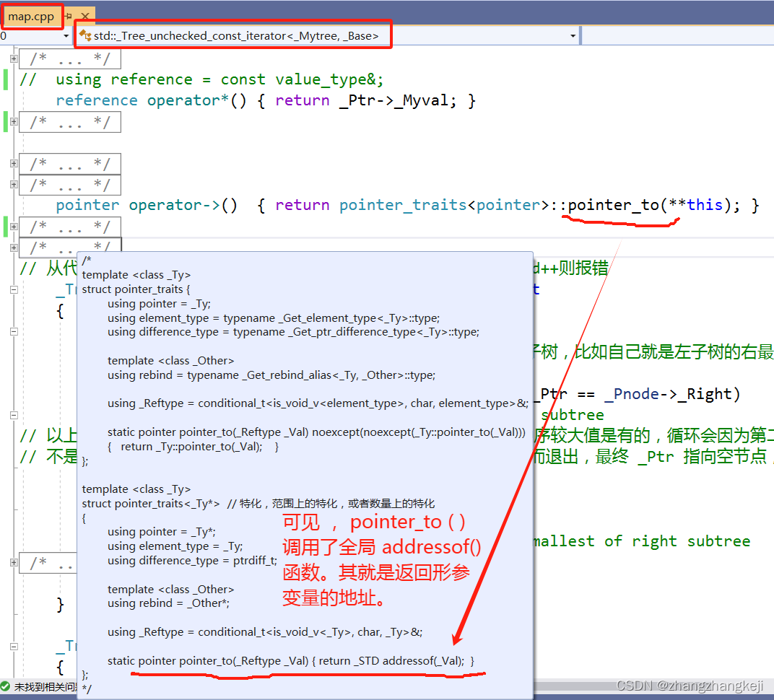
Task: Click the 'mallest of right subtree' comment
Action: 642,541
